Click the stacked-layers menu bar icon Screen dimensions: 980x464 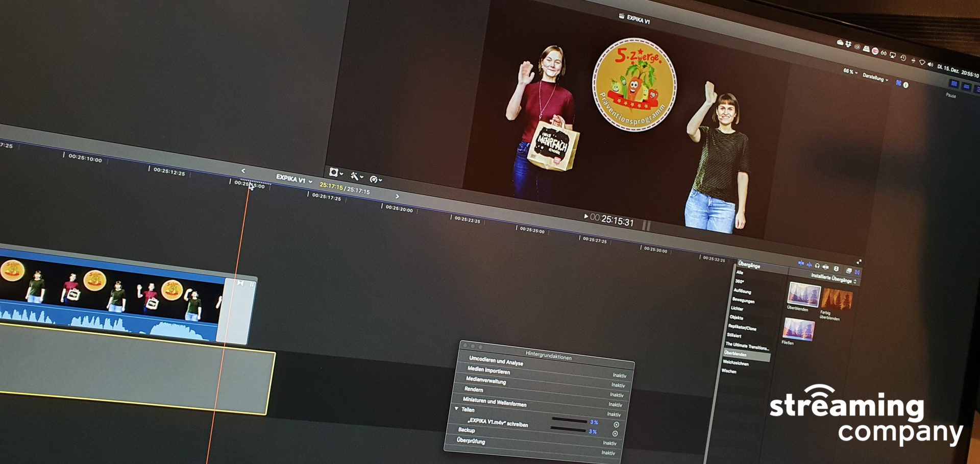pyautogui.click(x=866, y=49)
